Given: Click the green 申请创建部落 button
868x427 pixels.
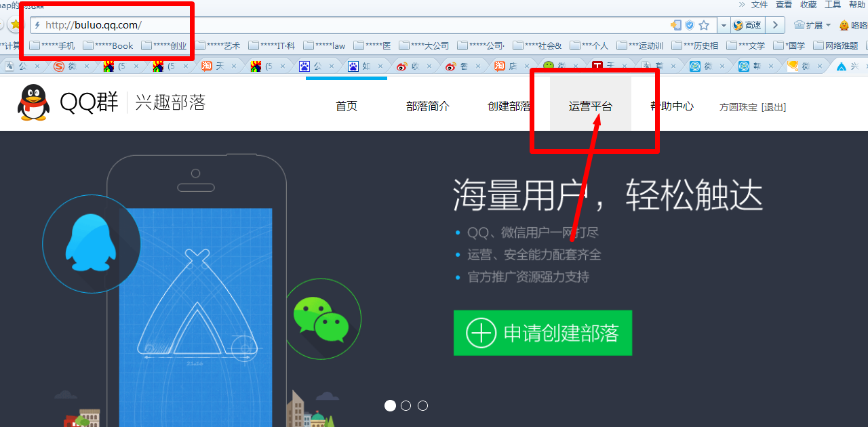Looking at the screenshot, I should click(x=542, y=333).
